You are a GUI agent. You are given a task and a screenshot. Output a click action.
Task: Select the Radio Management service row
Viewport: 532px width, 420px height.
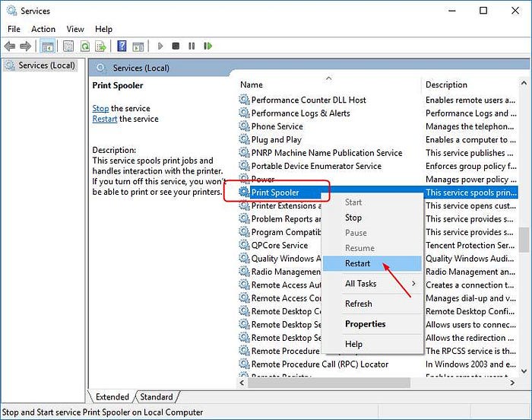378,272
